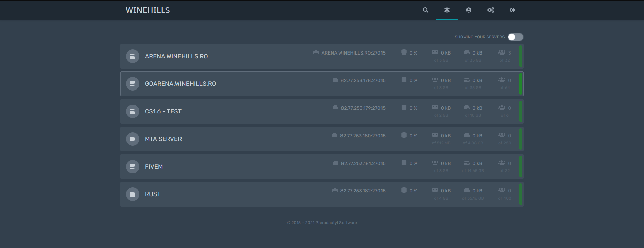Image resolution: width=644 pixels, height=248 pixels.
Task: Open account settings user icon
Action: [468, 10]
